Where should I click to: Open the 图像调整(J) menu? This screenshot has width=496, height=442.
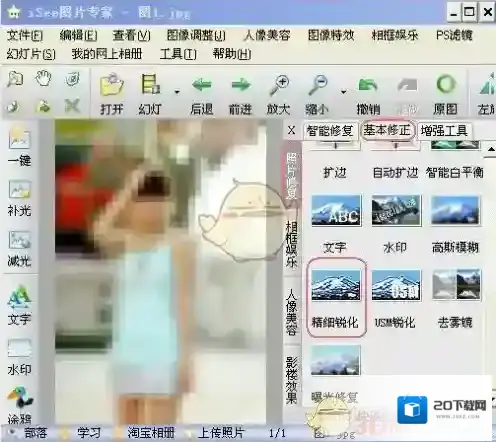point(196,36)
